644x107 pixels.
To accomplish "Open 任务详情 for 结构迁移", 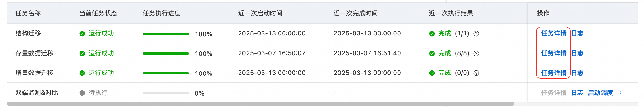I will [554, 33].
